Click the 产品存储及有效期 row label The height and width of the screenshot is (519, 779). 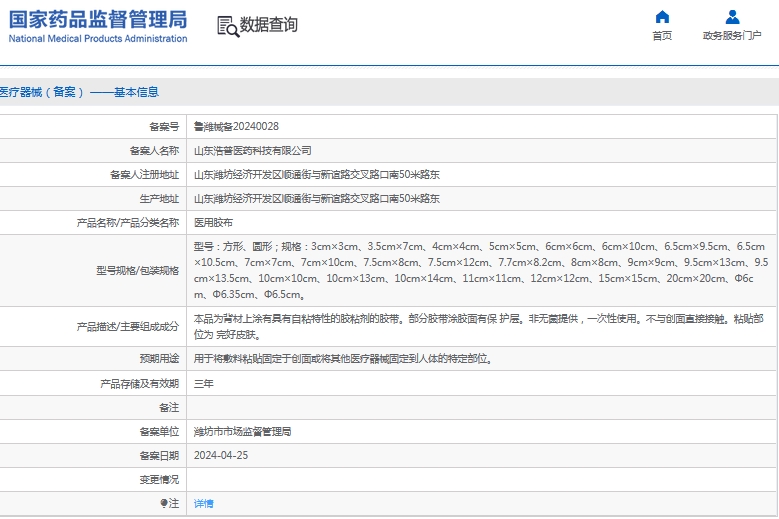tap(140, 383)
